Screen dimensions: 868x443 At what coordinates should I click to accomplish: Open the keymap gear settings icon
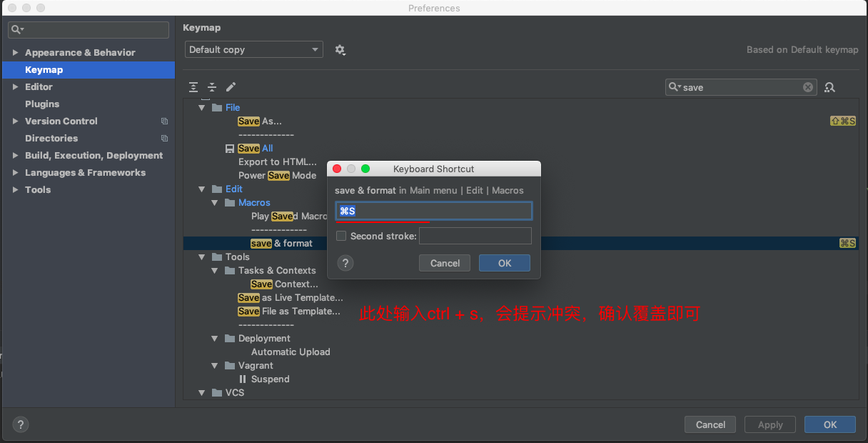click(340, 50)
